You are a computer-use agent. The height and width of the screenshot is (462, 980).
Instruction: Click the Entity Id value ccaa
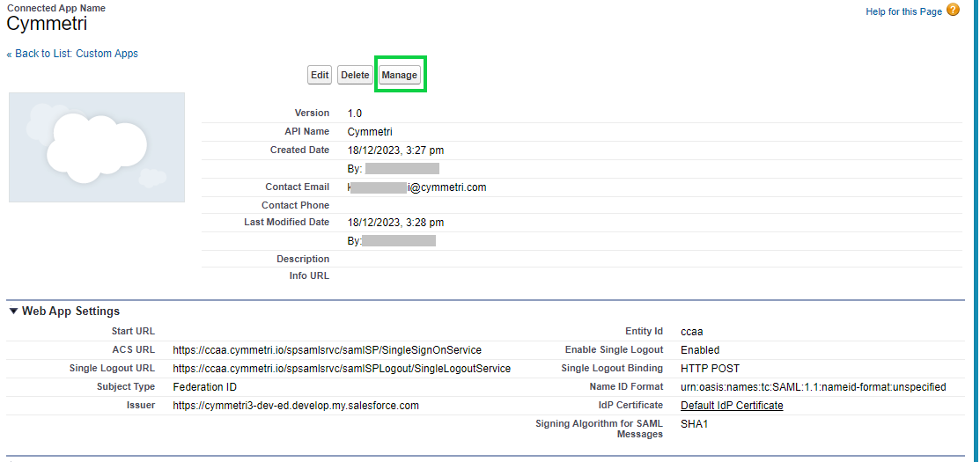pos(691,332)
